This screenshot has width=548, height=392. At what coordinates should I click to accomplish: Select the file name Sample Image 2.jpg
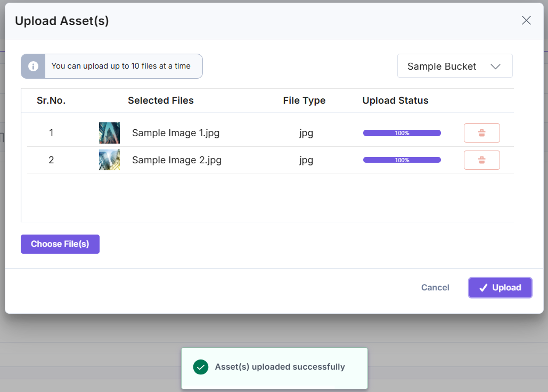click(x=177, y=160)
